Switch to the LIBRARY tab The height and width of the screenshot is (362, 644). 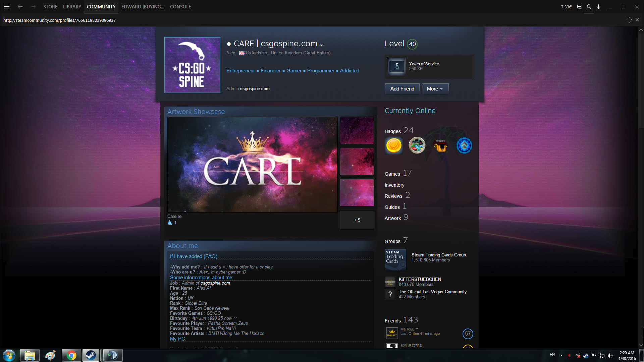(72, 7)
